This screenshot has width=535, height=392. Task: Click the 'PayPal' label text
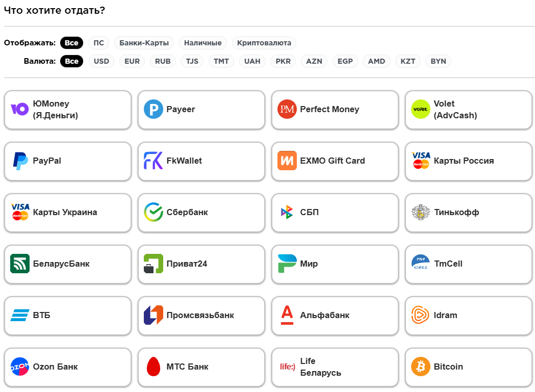point(47,161)
